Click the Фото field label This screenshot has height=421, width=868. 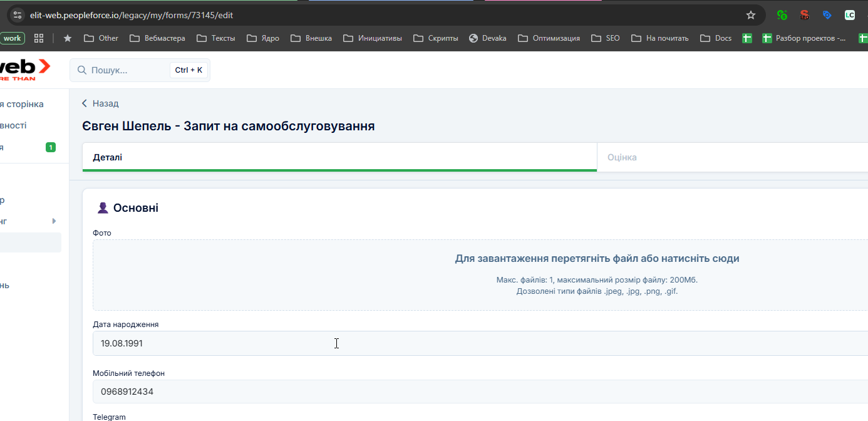pyautogui.click(x=102, y=233)
